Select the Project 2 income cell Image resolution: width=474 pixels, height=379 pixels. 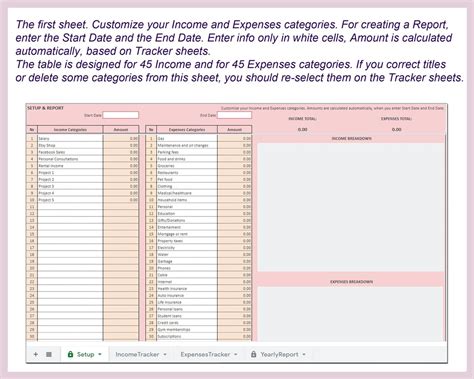(x=70, y=179)
